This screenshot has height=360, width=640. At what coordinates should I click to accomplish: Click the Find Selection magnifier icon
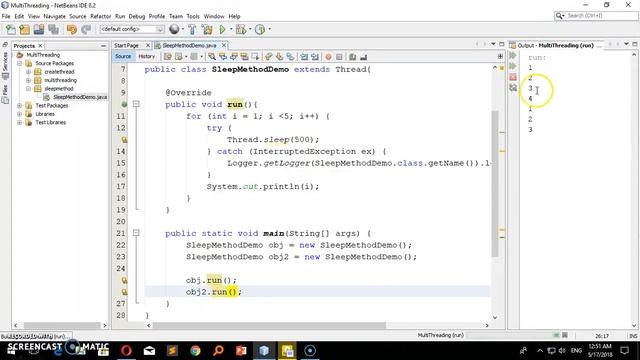(212, 57)
